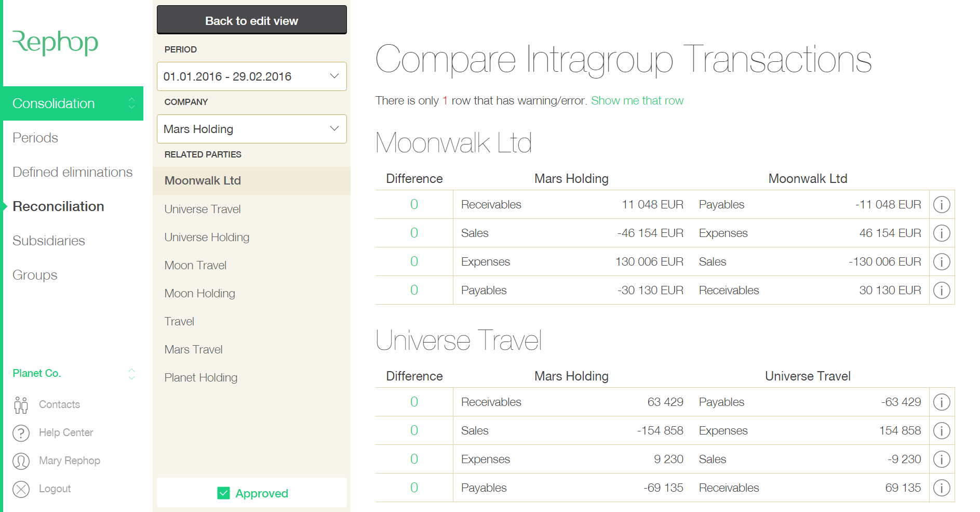Select Periods in the sidebar menu
The width and height of the screenshot is (980, 512).
point(35,138)
